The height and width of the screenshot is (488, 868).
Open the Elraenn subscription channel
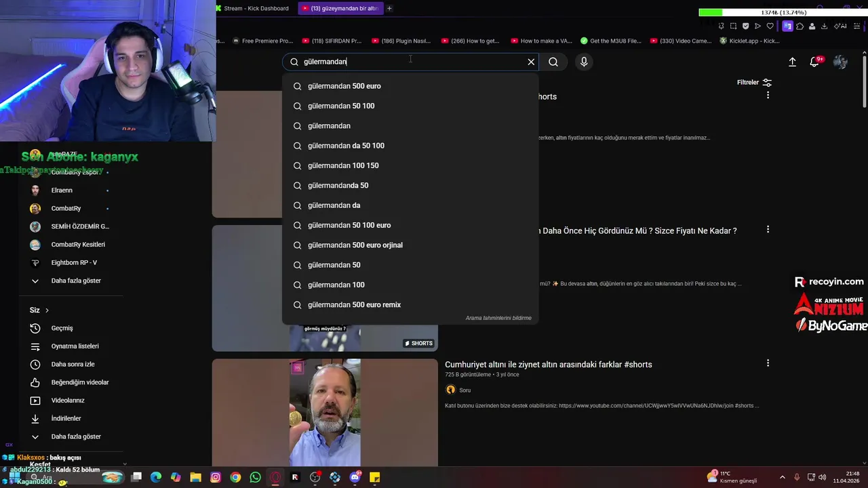pyautogui.click(x=71, y=190)
